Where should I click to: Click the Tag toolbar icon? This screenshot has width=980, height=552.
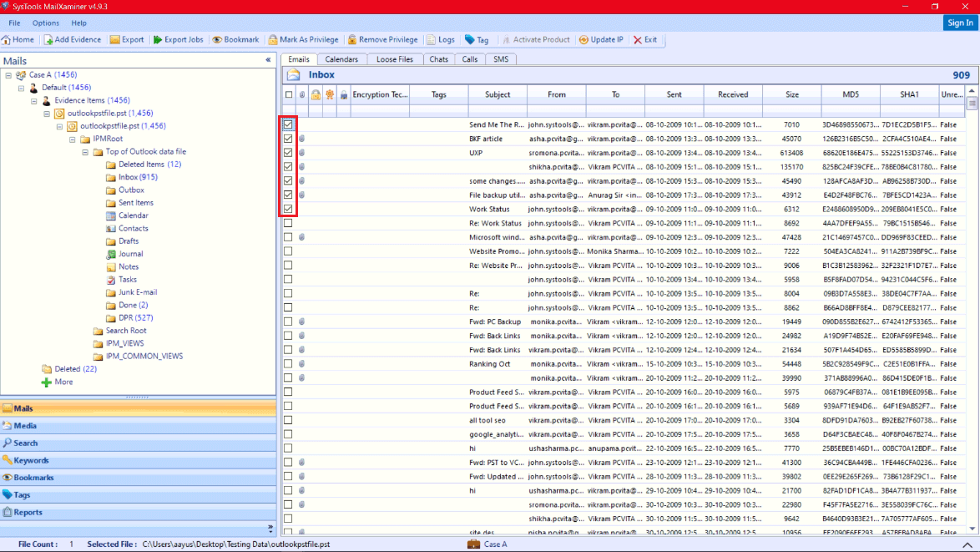point(470,40)
